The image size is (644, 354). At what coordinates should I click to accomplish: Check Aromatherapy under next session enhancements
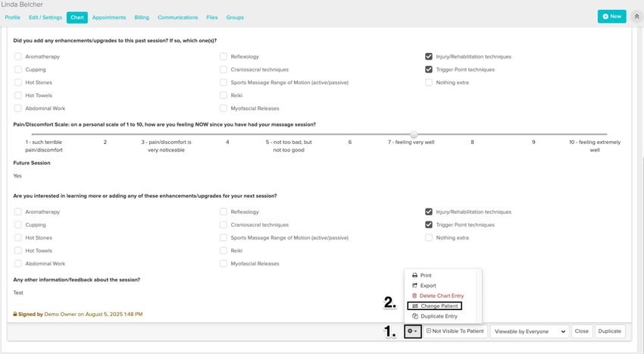18,211
